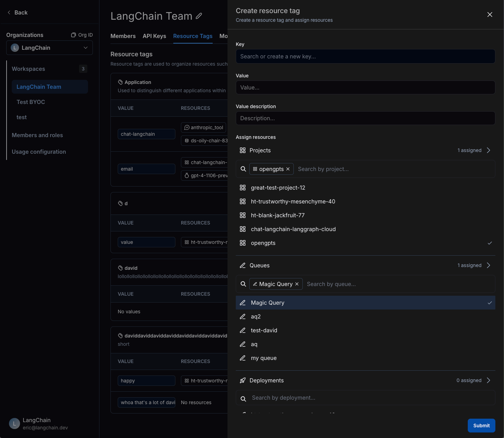Click the Deployments rocket icon
This screenshot has width=504, height=438.
pos(243,380)
